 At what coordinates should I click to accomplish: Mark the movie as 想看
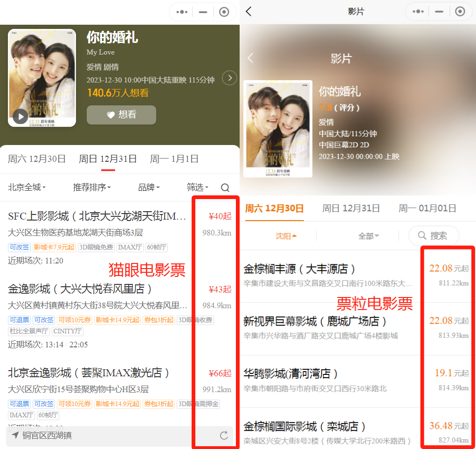(x=121, y=115)
